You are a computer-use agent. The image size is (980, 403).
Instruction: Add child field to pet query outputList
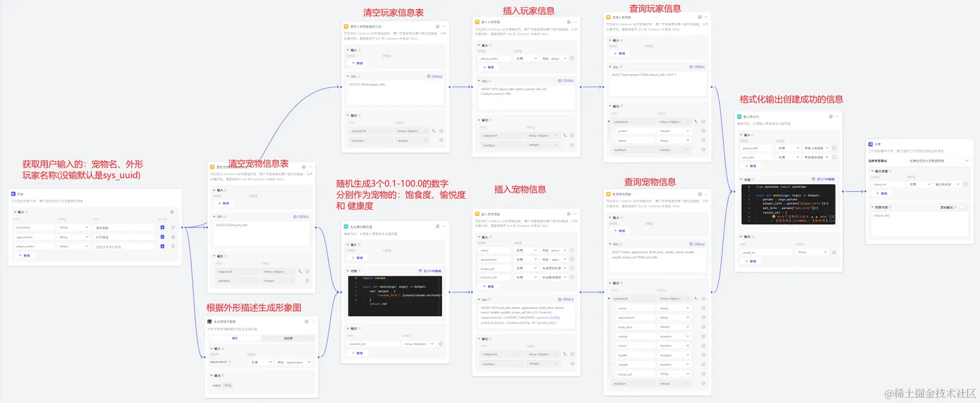696,299
